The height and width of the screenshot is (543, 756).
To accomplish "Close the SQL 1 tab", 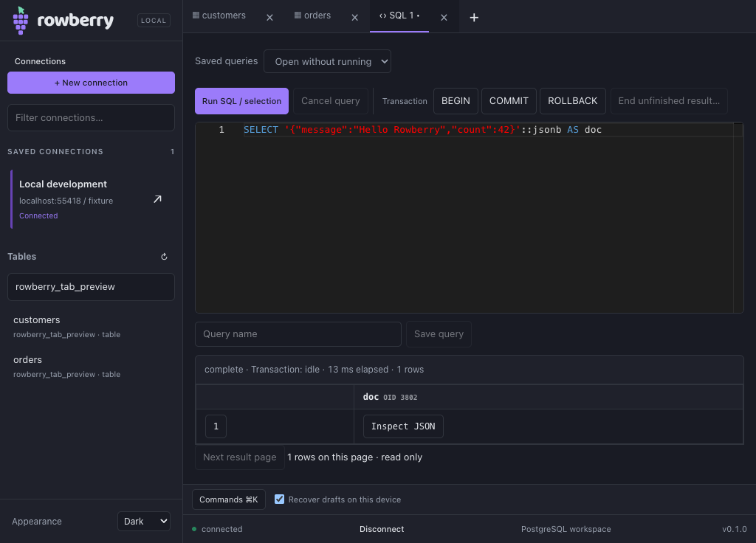I will 444,18.
